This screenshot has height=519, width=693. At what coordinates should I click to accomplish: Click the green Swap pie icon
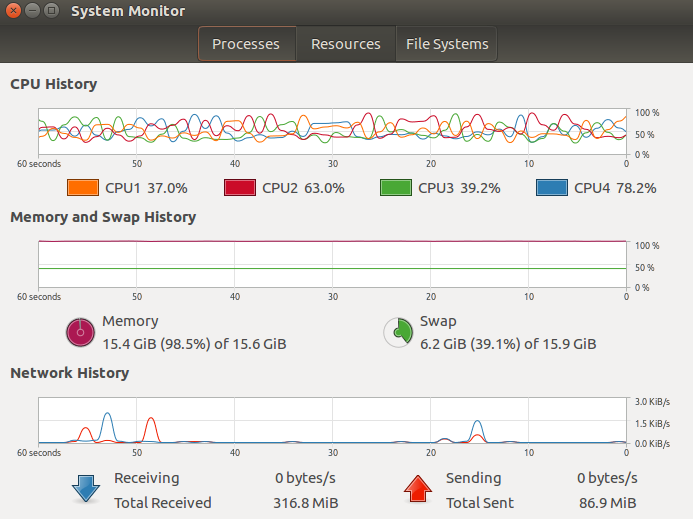click(398, 332)
